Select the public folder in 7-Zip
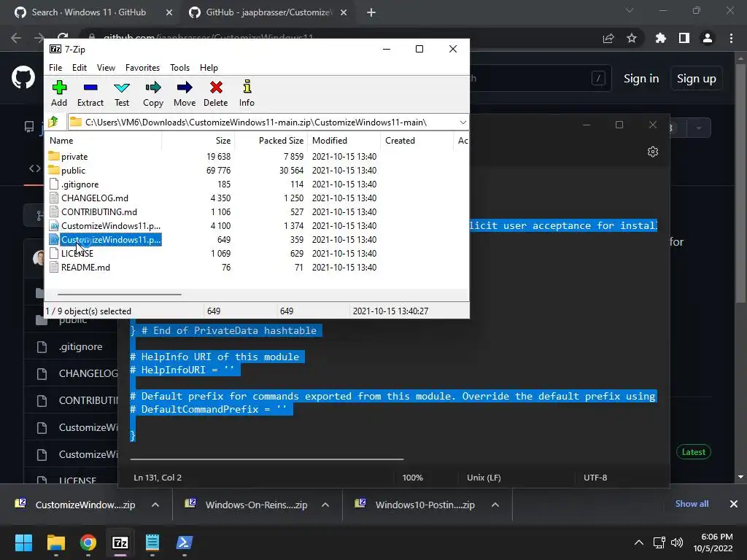The image size is (747, 560). point(73,171)
